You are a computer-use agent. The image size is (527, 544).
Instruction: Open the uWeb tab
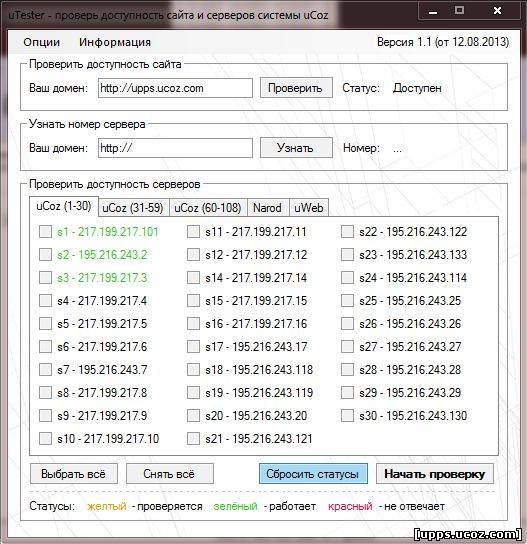(309, 208)
